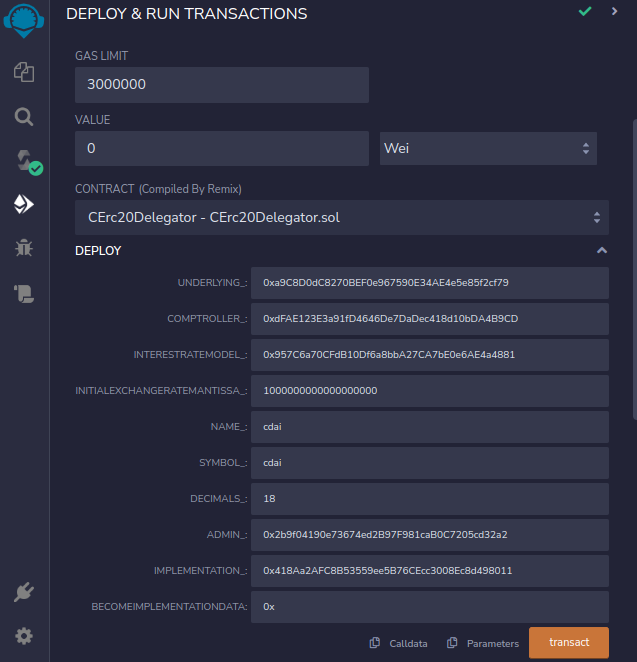Select the Deploy & Run Transactions icon
Screen dimensions: 637x662
click(x=24, y=204)
